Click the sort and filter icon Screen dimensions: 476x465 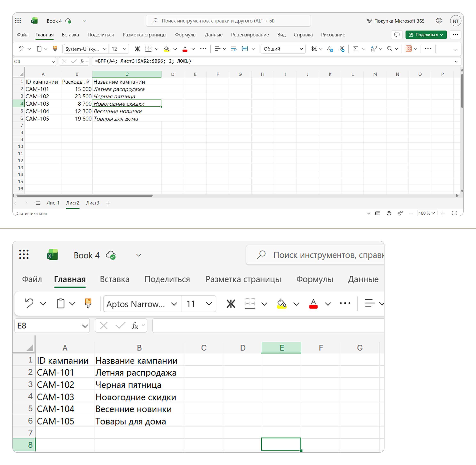374,49
